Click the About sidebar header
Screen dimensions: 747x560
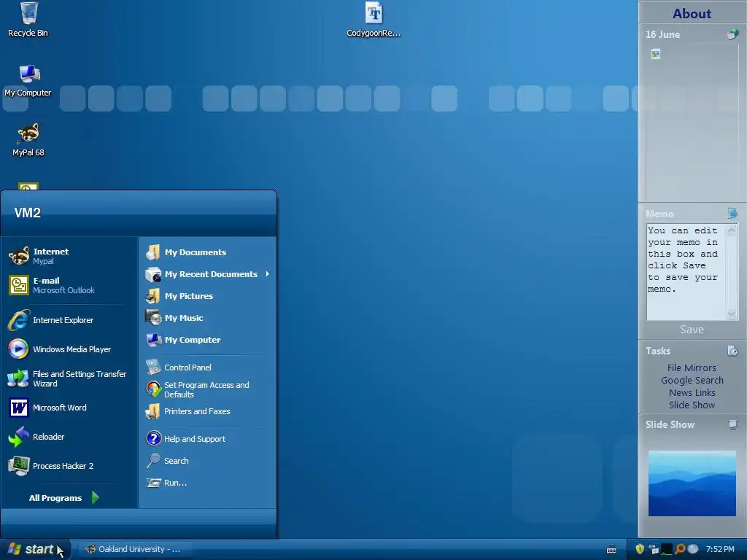pyautogui.click(x=692, y=13)
